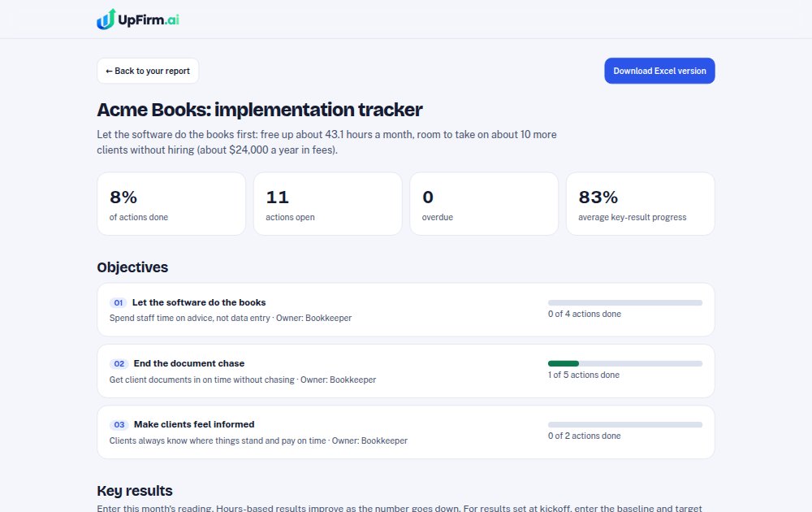Viewport: 812px width, 512px height.
Task: Go back via 'Back to your report'
Action: coord(148,71)
